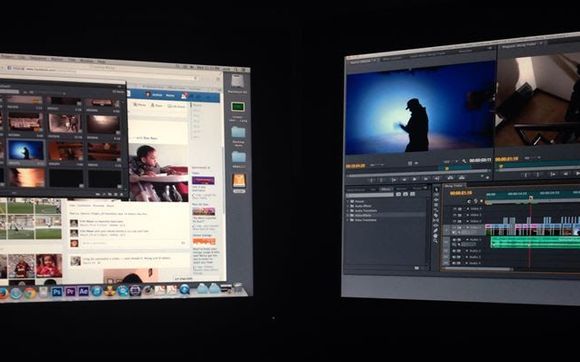Image resolution: width=580 pixels, height=362 pixels.
Task: Click the Insert button in Source monitor
Action: click(x=450, y=178)
